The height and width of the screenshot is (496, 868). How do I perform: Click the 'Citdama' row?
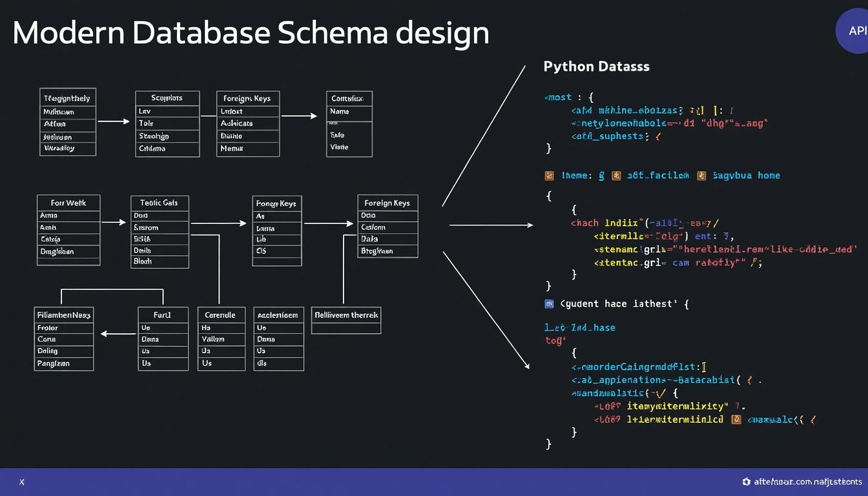tap(167, 149)
